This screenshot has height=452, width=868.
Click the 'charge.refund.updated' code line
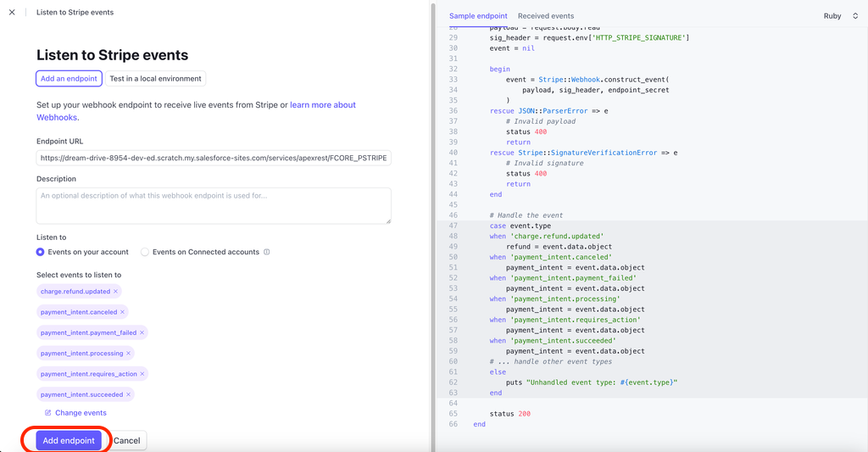point(547,236)
